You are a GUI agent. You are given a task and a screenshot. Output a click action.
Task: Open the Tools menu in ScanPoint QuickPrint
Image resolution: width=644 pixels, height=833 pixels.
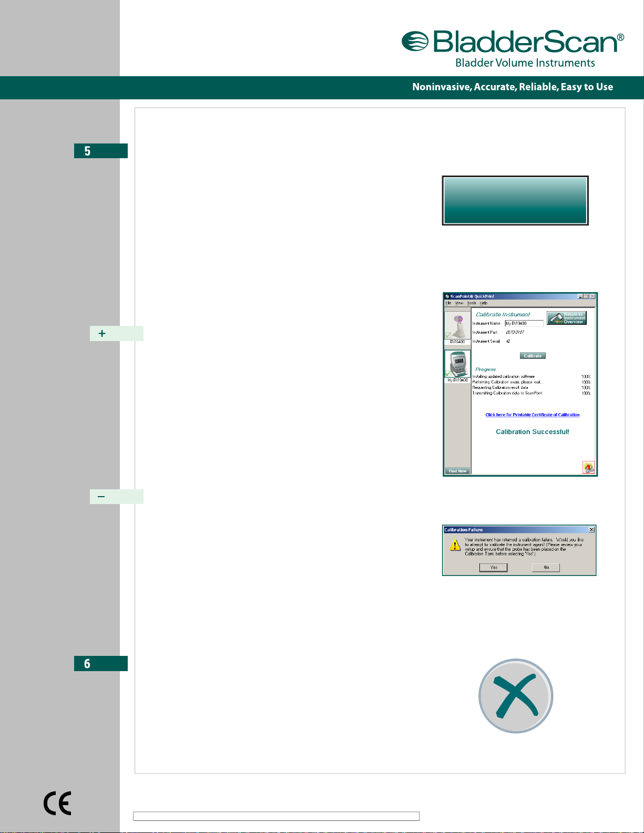[x=472, y=303]
